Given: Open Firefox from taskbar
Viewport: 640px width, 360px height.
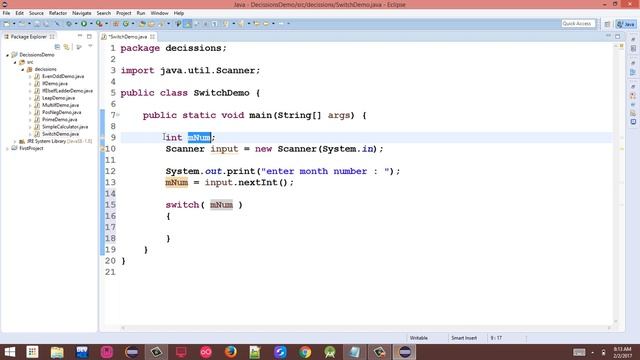Looking at the screenshot, I should 231,352.
